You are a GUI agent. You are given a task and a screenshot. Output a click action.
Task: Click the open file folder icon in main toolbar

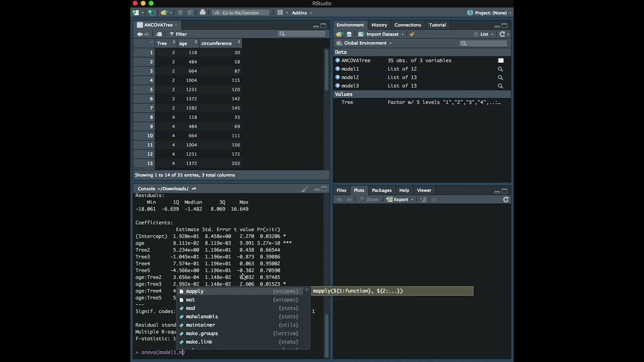[164, 13]
